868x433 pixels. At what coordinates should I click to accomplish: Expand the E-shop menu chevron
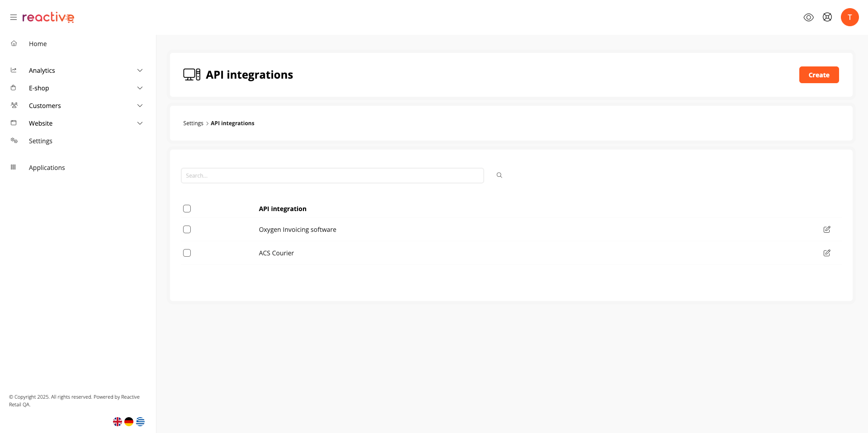[x=140, y=88]
